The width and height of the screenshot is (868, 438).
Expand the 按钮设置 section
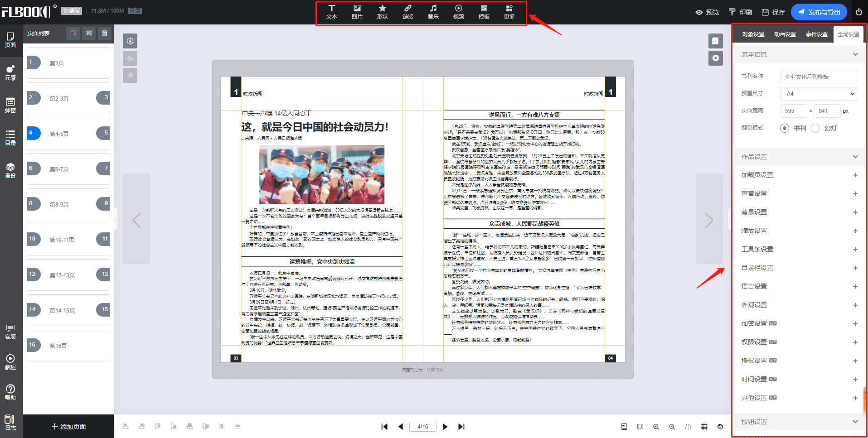(855, 422)
